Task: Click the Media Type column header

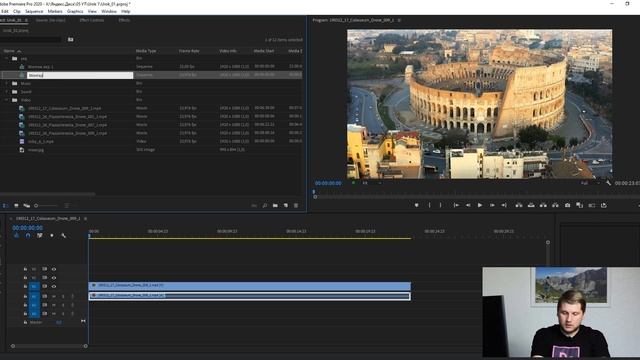Action: pyautogui.click(x=146, y=51)
